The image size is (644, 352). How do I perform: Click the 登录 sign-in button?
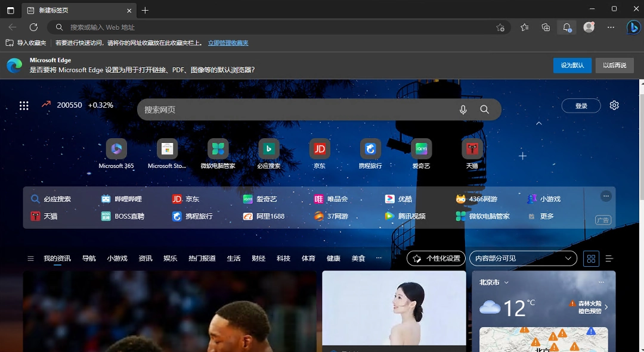(x=581, y=106)
